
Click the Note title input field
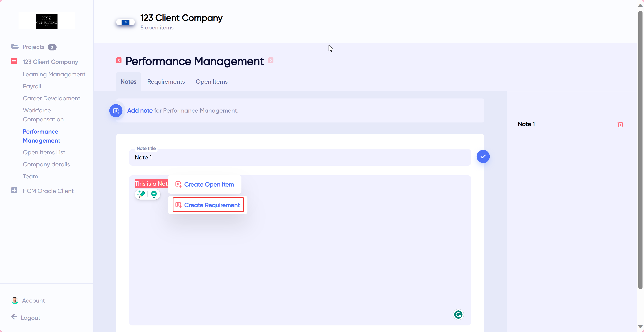(300, 157)
